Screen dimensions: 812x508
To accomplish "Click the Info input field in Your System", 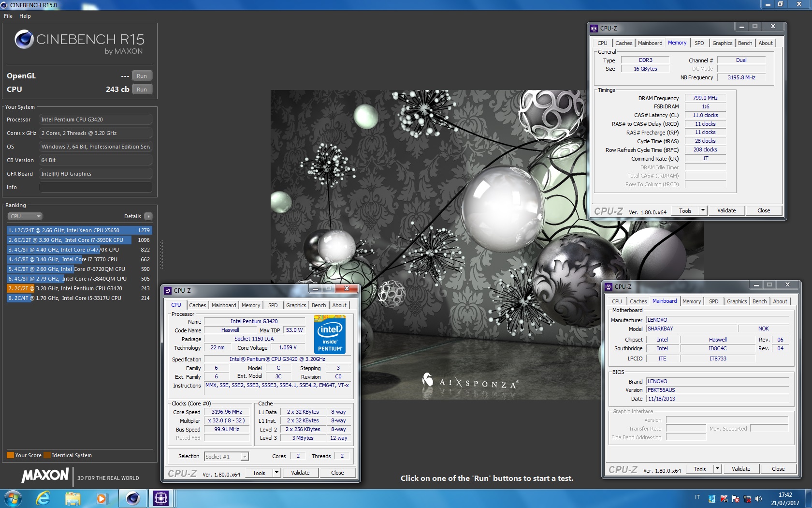I will pyautogui.click(x=96, y=187).
